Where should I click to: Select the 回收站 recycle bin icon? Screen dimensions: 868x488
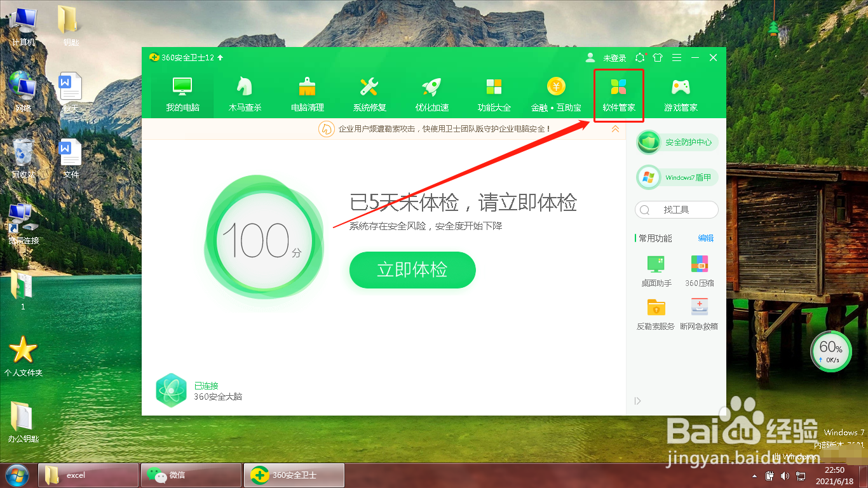[x=24, y=158]
